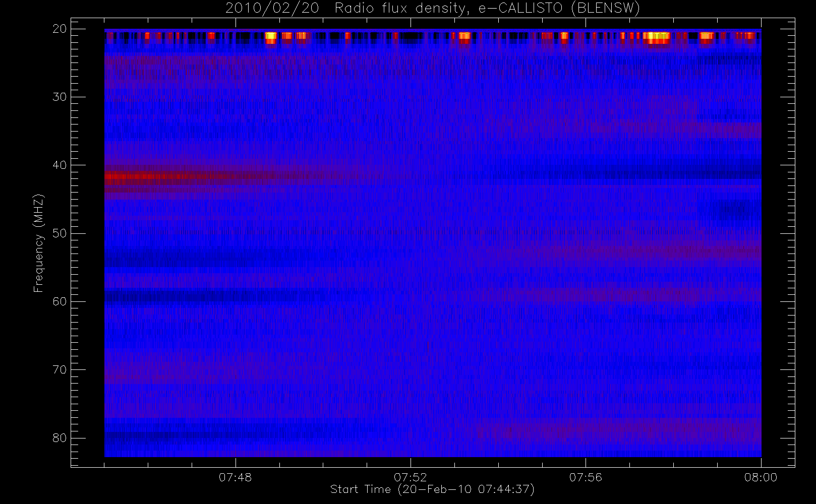Screen dimensions: 816x504
Task: Click the 70 MHz frequency tick label
Action: (x=60, y=370)
